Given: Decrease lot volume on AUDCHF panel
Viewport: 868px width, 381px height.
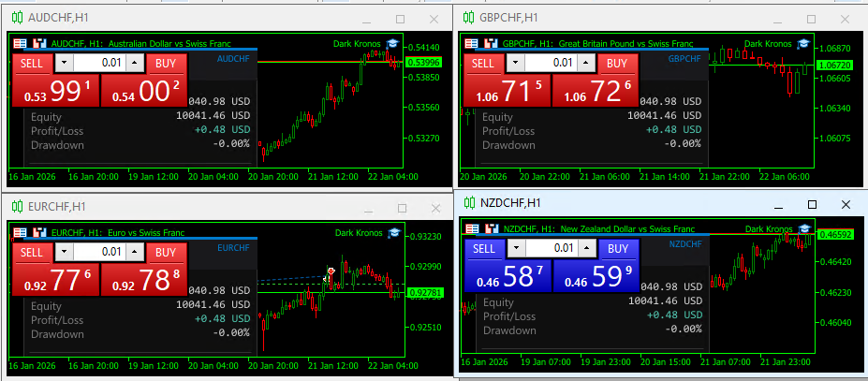Looking at the screenshot, I should point(64,63).
